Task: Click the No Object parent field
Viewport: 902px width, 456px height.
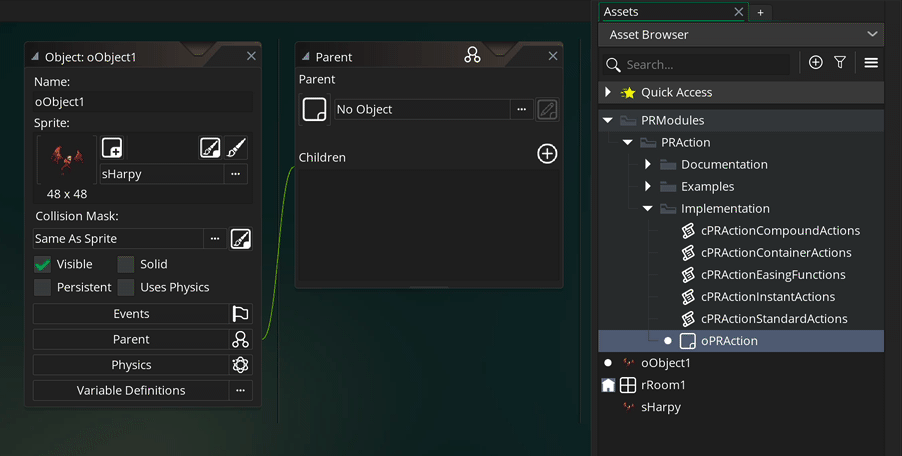Action: point(422,109)
